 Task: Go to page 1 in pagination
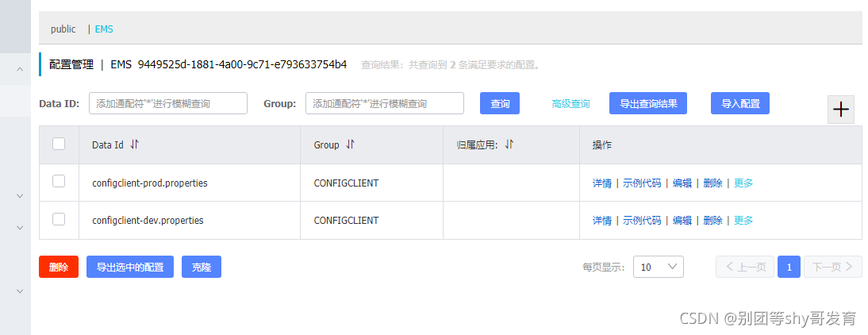[789, 267]
